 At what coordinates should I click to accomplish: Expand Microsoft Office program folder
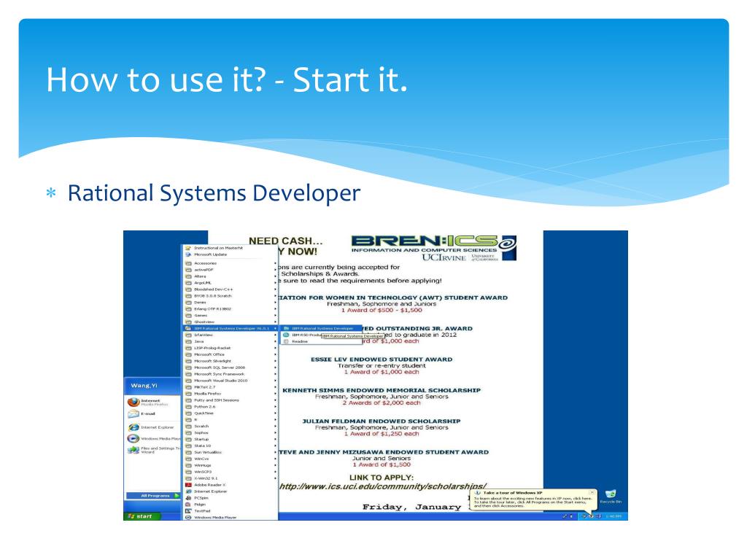pyautogui.click(x=230, y=355)
